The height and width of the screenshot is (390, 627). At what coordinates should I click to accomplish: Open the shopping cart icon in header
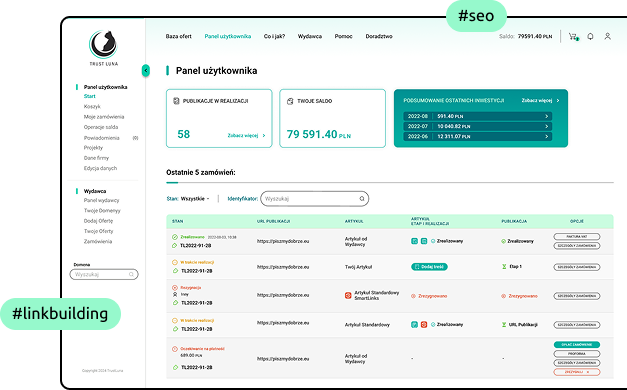(x=573, y=37)
